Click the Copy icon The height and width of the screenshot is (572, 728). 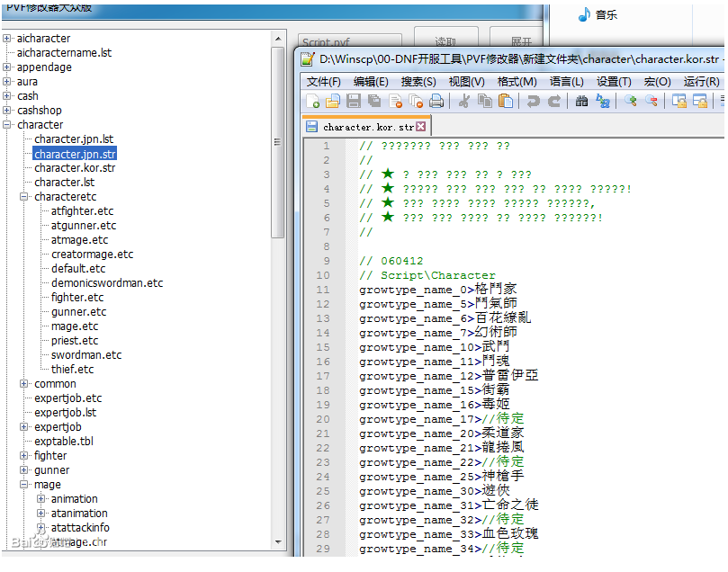click(485, 101)
